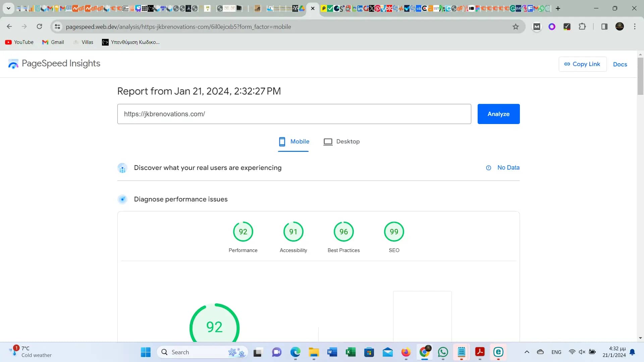
Task: Click the diagnose performance issues icon
Action: point(122,199)
